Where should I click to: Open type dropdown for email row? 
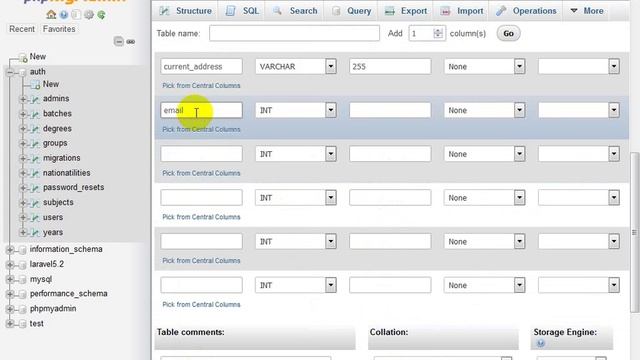click(x=296, y=110)
